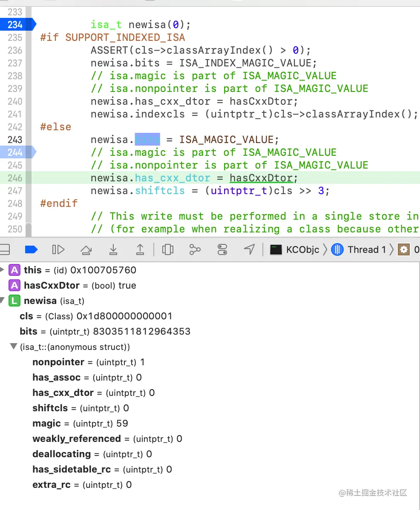
Task: Select the 'nonpointer = (uintptr_t) 1' row
Action: pyautogui.click(x=89, y=362)
